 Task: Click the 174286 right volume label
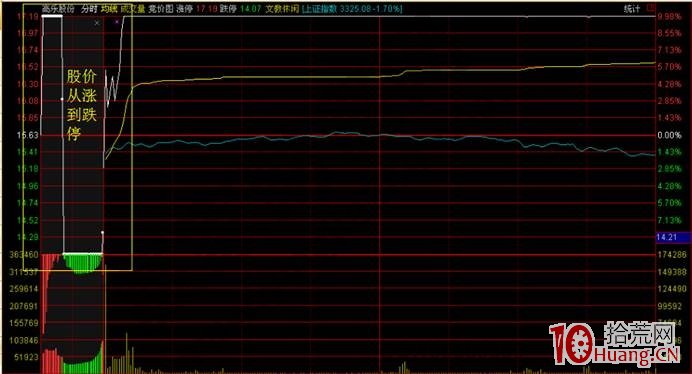click(672, 255)
